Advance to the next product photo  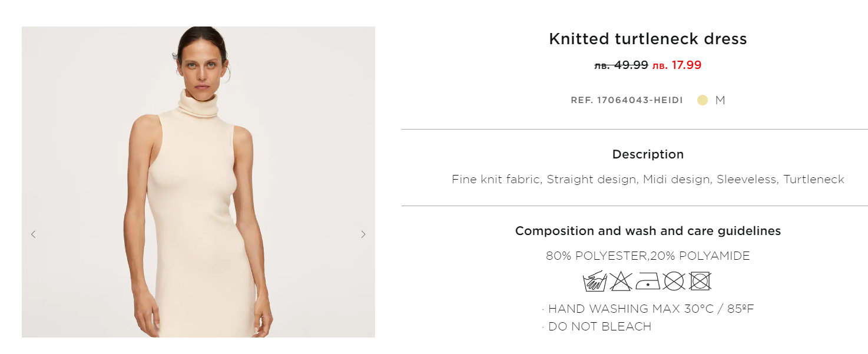pos(363,234)
